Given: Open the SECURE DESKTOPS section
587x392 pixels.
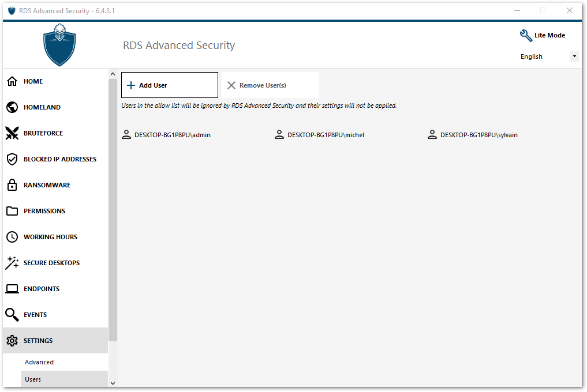Looking at the screenshot, I should 55,262.
